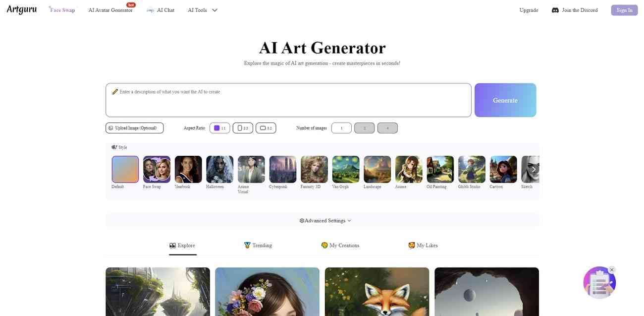Image resolution: width=644 pixels, height=316 pixels.
Task: Select the 2:3 aspect ratio option
Action: point(243,128)
